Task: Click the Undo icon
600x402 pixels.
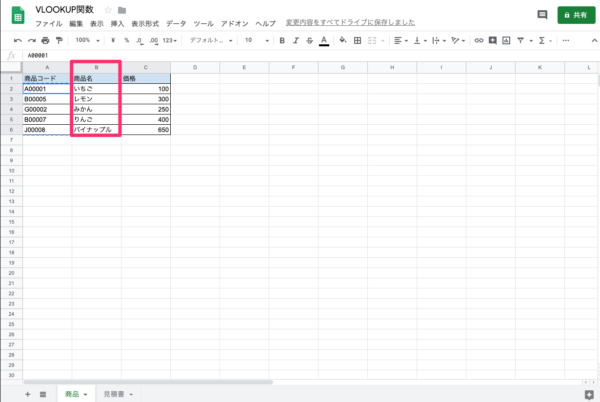Action: (x=18, y=41)
